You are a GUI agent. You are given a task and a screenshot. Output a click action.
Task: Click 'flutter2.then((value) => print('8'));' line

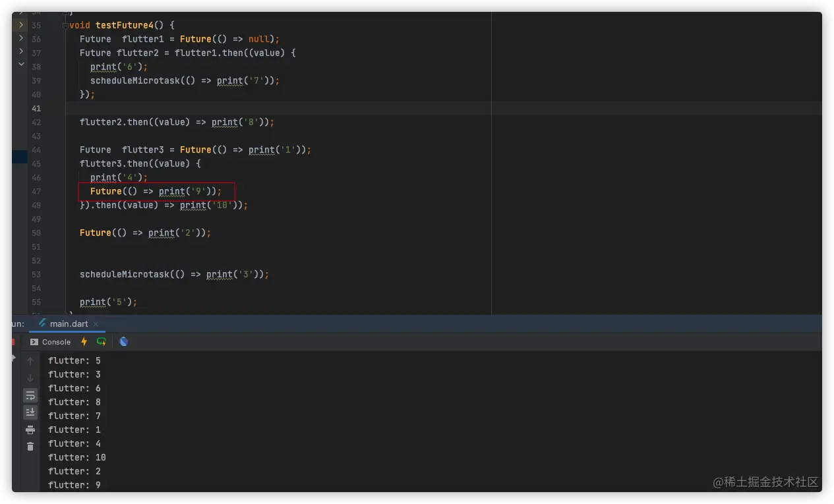pyautogui.click(x=177, y=122)
